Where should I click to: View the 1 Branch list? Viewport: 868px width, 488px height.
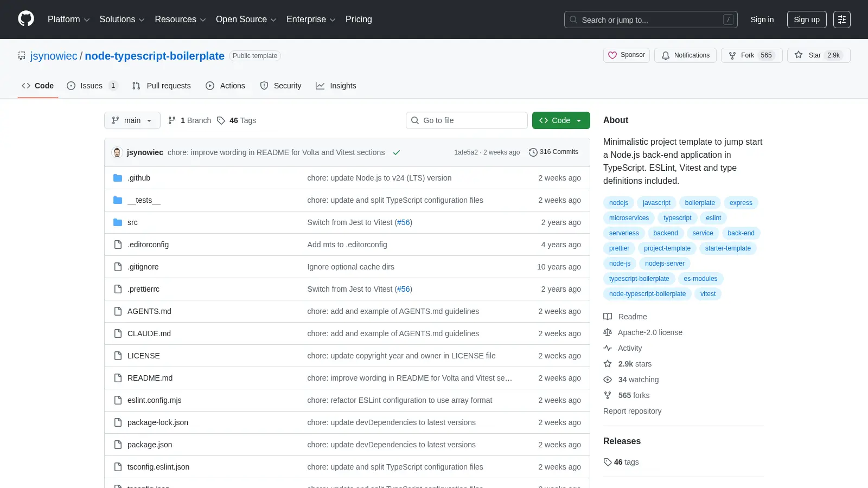coord(189,120)
